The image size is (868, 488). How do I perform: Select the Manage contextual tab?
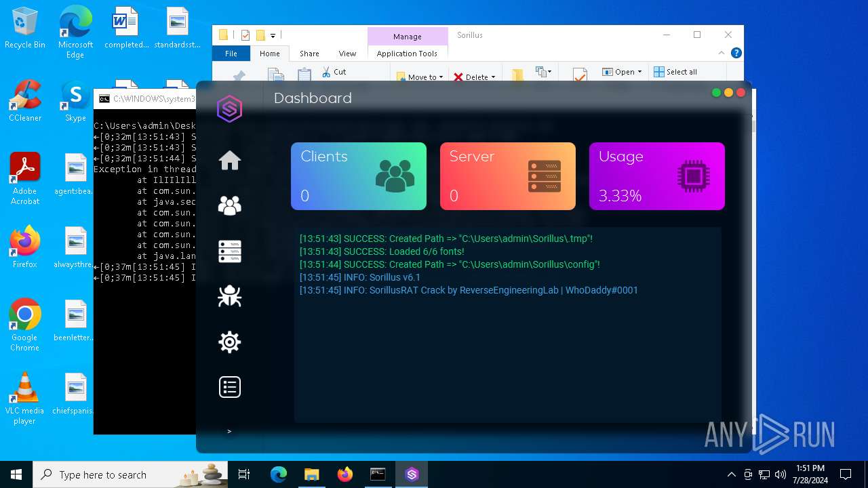click(407, 37)
